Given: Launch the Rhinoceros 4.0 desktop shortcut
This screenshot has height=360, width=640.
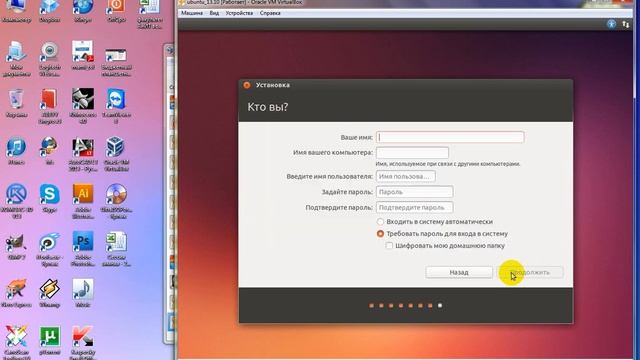Looking at the screenshot, I should pyautogui.click(x=83, y=106).
